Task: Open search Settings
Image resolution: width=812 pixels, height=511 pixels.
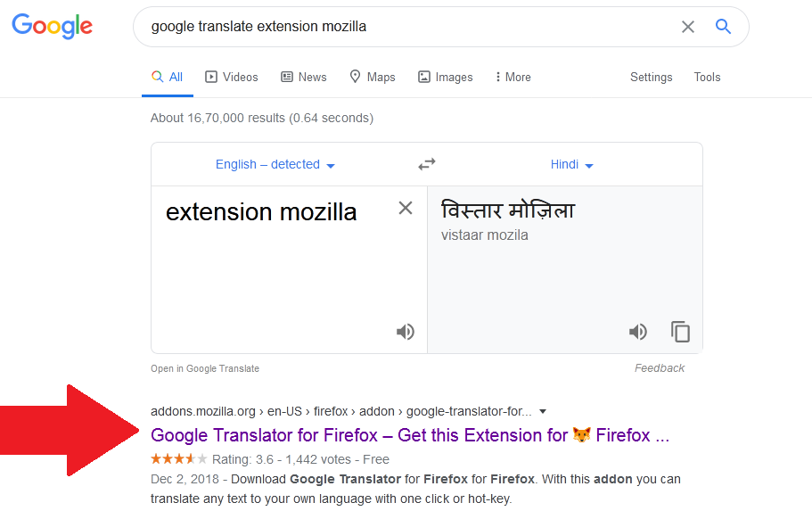Action: pos(651,77)
